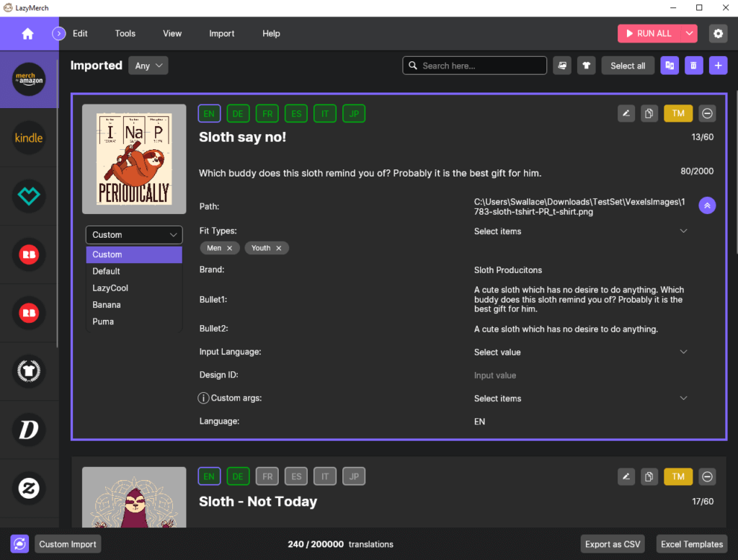Open the Tools menu

pyautogui.click(x=125, y=34)
